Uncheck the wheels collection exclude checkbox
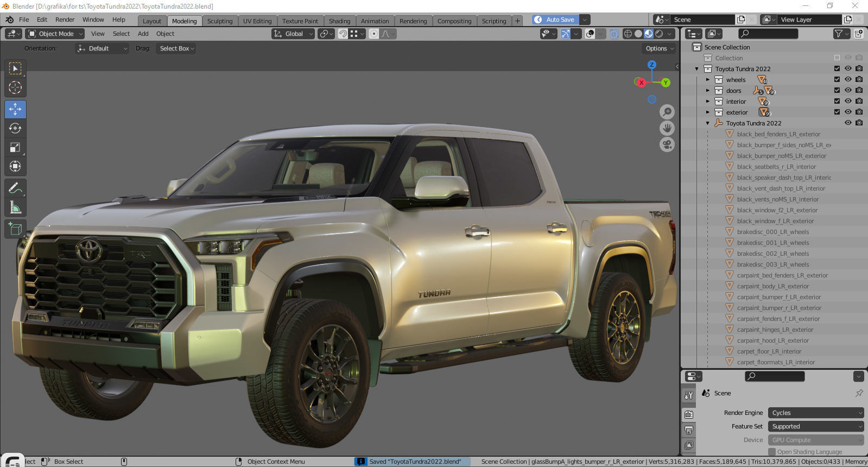The image size is (868, 467). 837,79
